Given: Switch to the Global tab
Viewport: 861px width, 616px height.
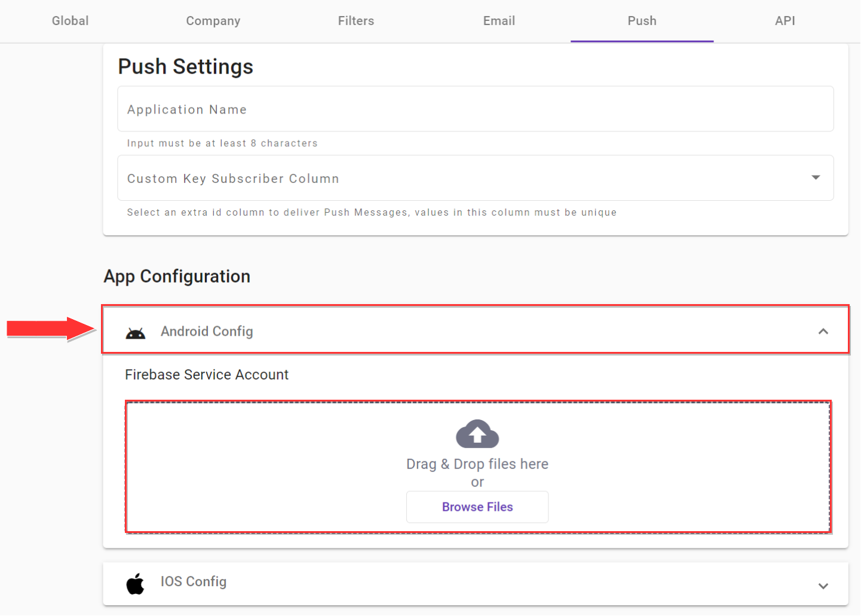Looking at the screenshot, I should click(71, 21).
